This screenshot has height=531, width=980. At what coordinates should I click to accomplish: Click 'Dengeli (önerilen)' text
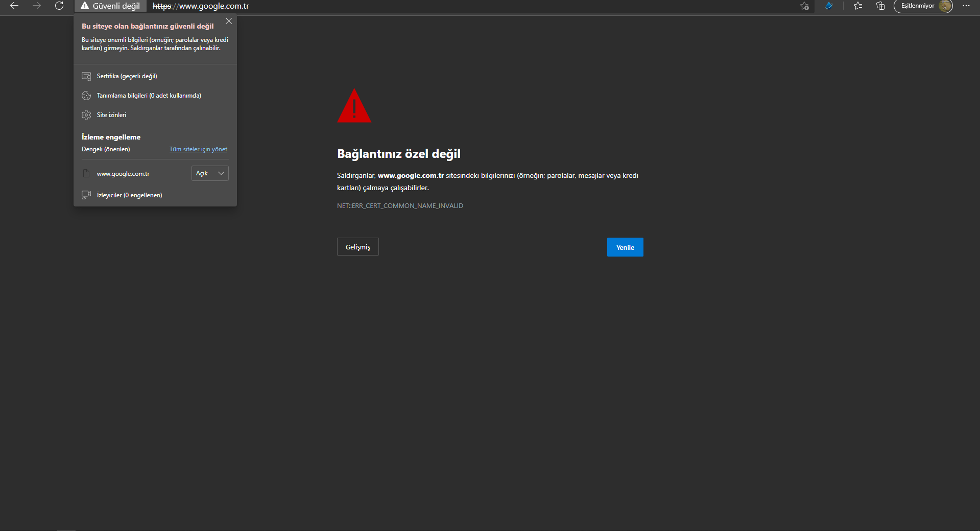pos(106,149)
